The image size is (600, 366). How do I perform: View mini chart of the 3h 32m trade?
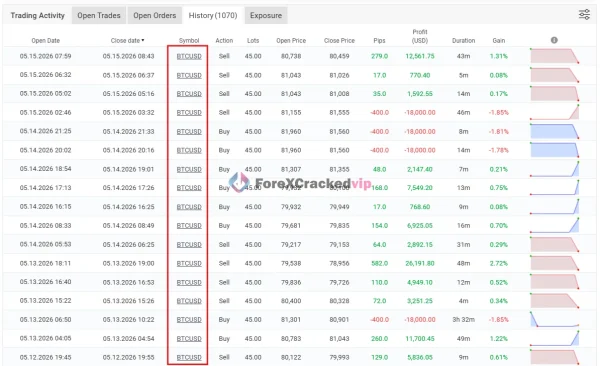pyautogui.click(x=554, y=319)
